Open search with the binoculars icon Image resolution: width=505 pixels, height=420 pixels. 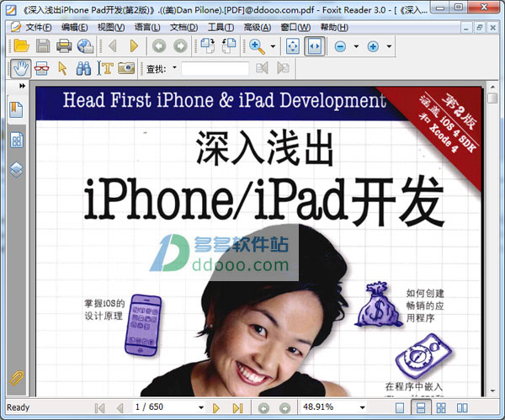point(83,68)
